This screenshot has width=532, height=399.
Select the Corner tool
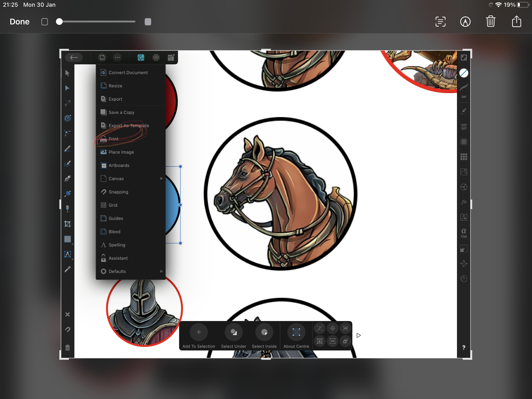coord(67,133)
